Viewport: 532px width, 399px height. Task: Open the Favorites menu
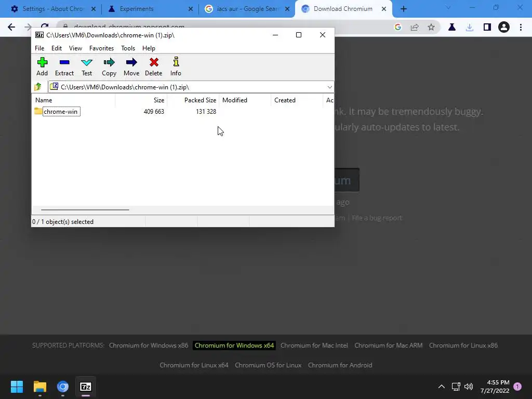101,48
